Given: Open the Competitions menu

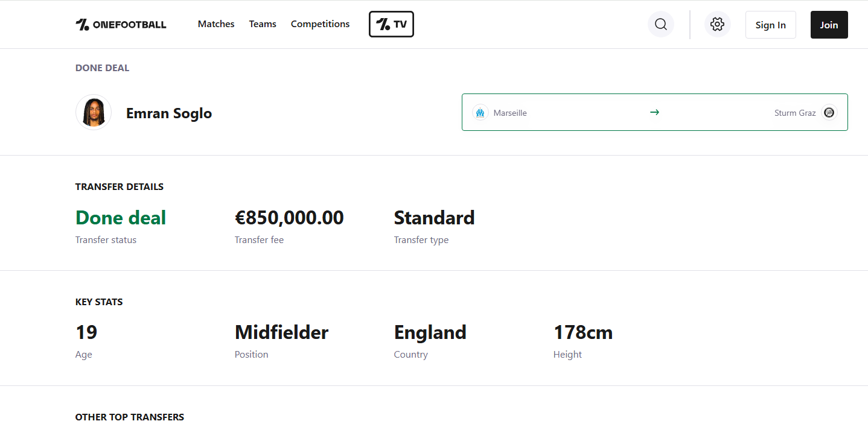Looking at the screenshot, I should [320, 24].
